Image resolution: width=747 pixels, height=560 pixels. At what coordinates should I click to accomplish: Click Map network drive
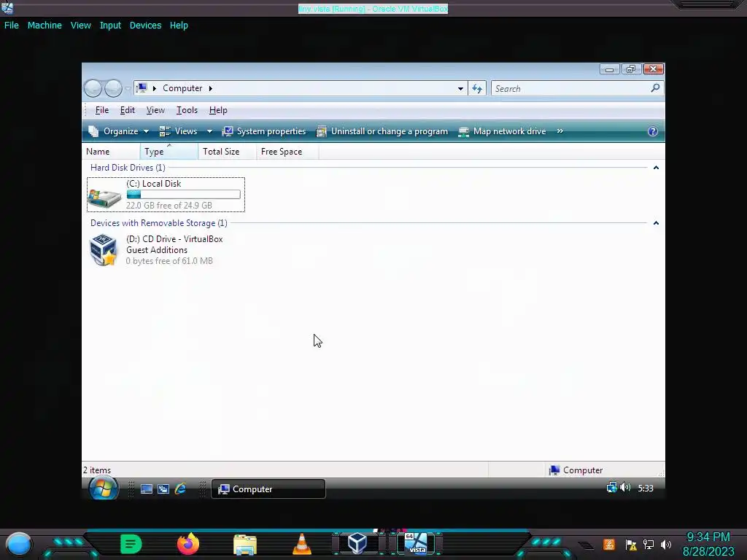point(502,131)
